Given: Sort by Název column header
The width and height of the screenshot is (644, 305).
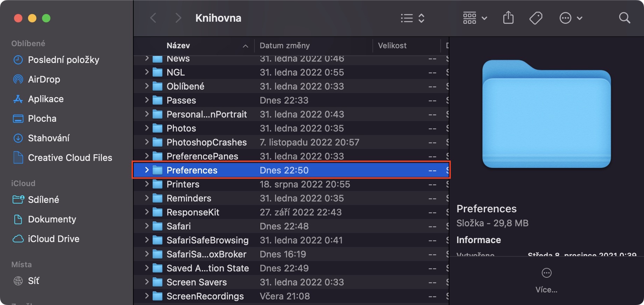Looking at the screenshot, I should tap(178, 45).
